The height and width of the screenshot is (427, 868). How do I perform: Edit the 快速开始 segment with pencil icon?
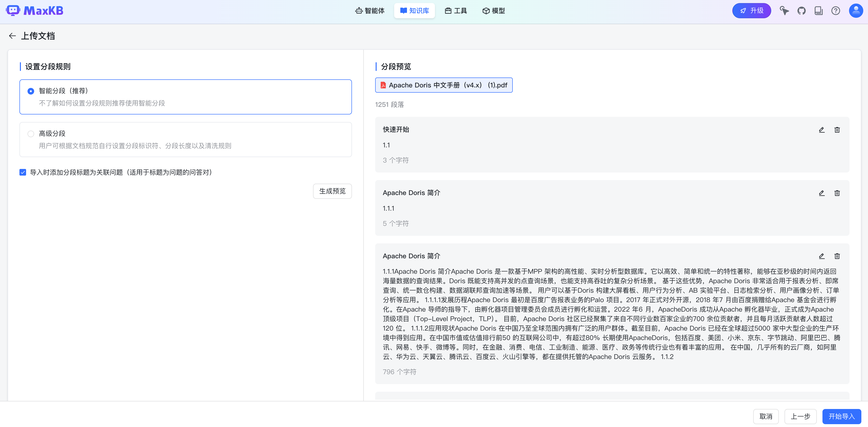click(822, 130)
